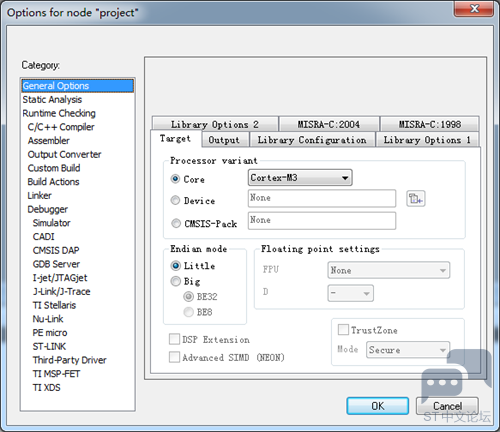500x432 pixels.
Task: Switch to the MISRA-C:2004 tab
Action: click(x=329, y=124)
